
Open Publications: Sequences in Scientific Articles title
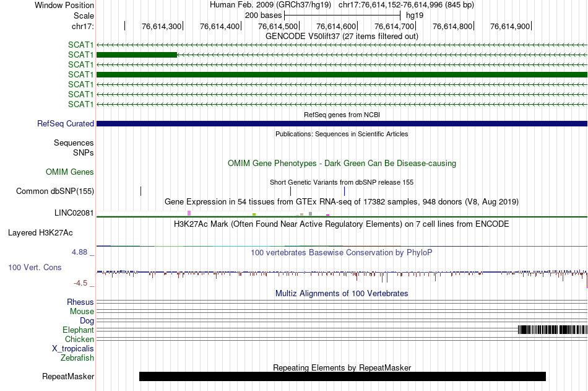point(342,134)
